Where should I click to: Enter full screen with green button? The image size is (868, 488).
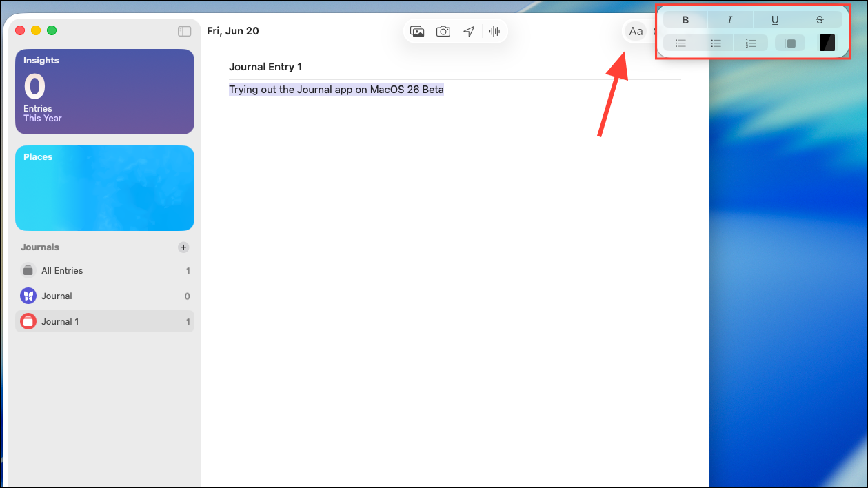pos(52,30)
